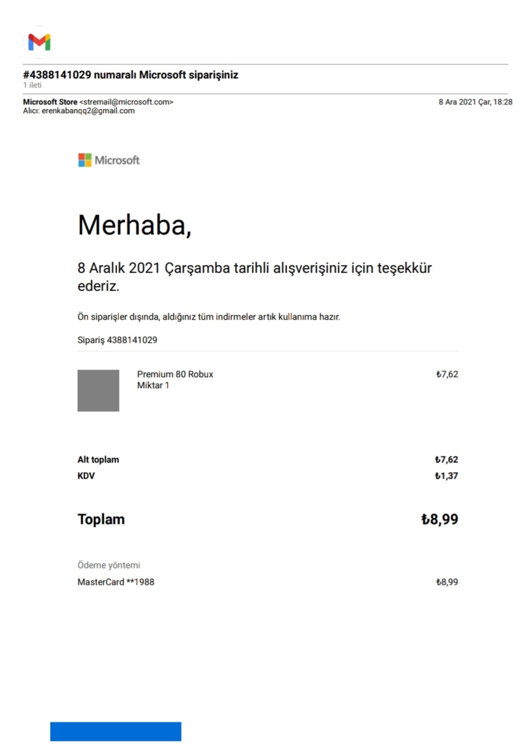The height and width of the screenshot is (756, 532).
Task: Click the Gmail logo icon
Action: point(39,42)
